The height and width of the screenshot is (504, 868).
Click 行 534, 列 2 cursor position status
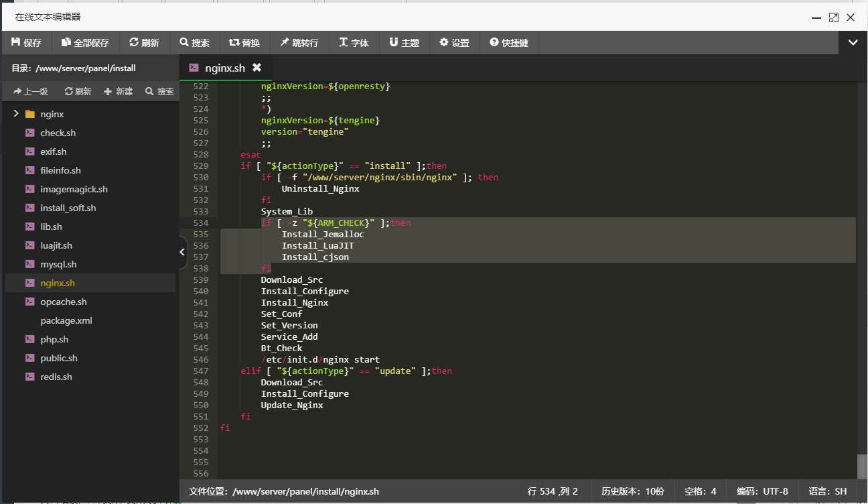tap(553, 491)
